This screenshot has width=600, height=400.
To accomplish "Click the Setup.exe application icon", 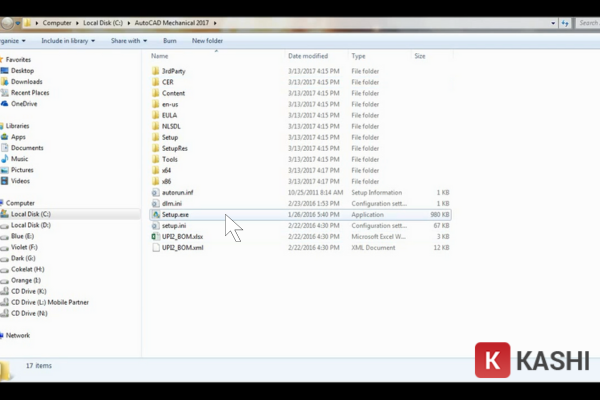I will pyautogui.click(x=155, y=215).
